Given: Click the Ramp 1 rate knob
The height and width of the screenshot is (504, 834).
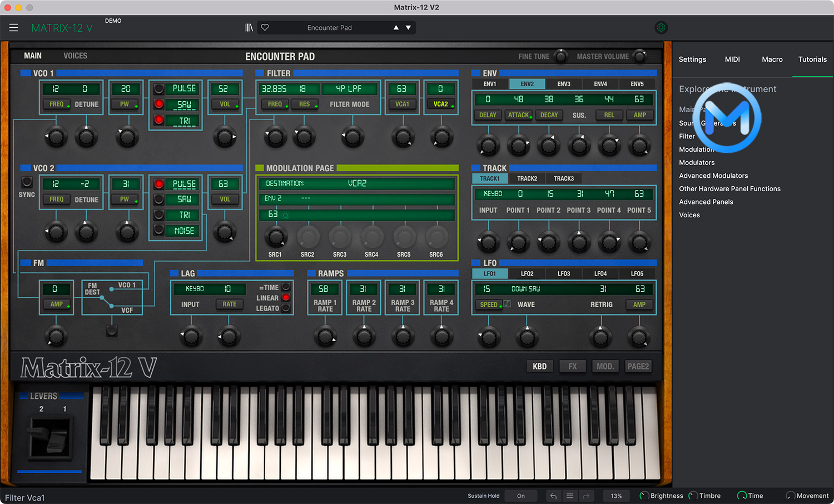Looking at the screenshot, I should [x=325, y=336].
